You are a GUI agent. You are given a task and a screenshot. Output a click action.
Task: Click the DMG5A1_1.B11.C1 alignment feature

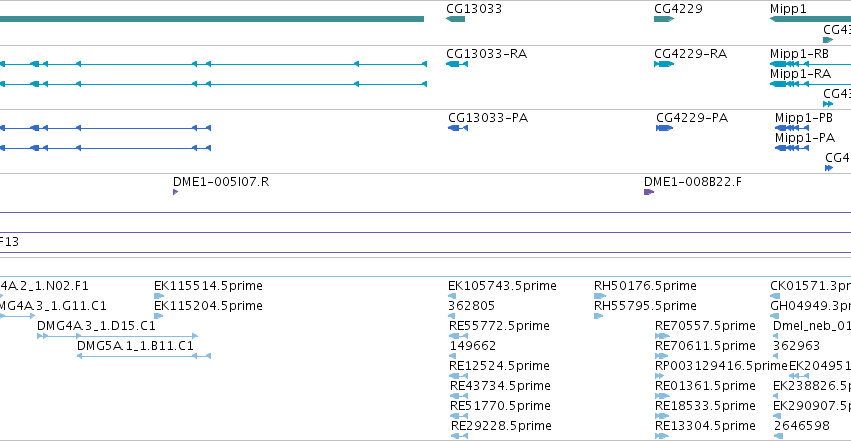pyautogui.click(x=144, y=356)
